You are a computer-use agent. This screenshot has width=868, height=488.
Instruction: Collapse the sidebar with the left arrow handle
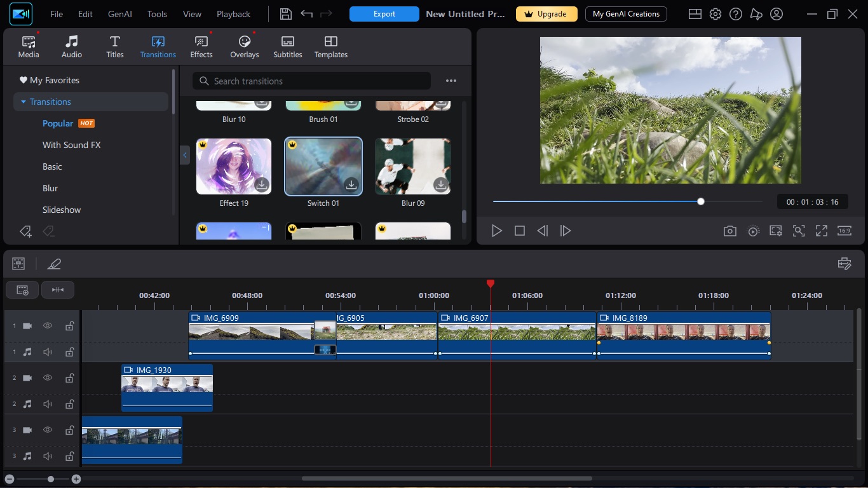coord(185,155)
